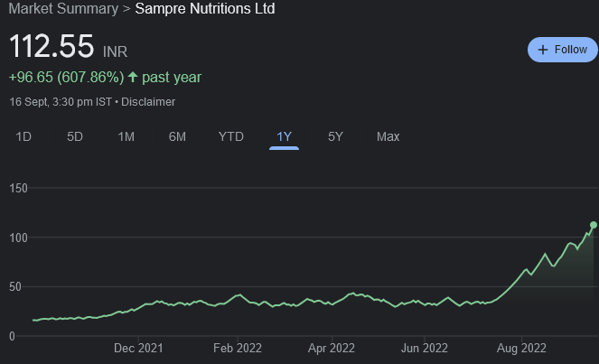
Task: Click the Dec 2021 axis label
Action: 139,347
